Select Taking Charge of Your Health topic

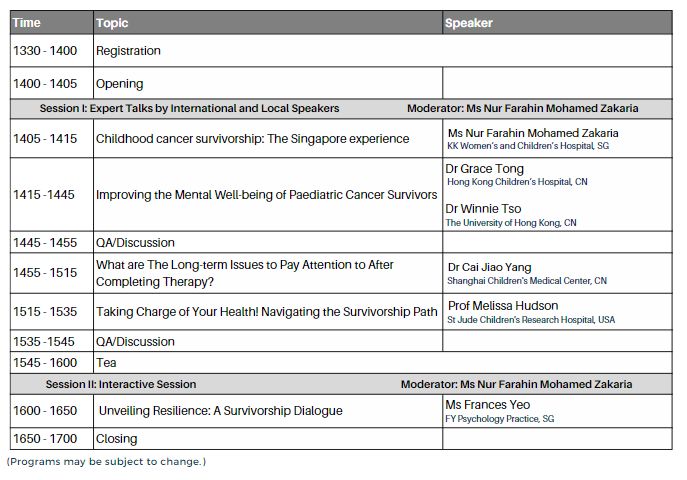tap(267, 312)
